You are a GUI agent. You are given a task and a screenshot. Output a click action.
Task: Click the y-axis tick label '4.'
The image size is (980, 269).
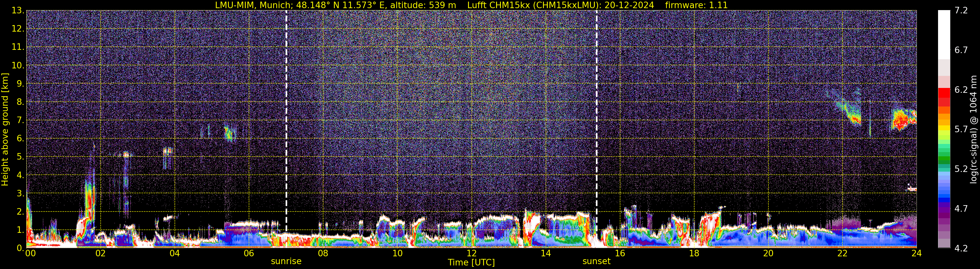click(20, 175)
